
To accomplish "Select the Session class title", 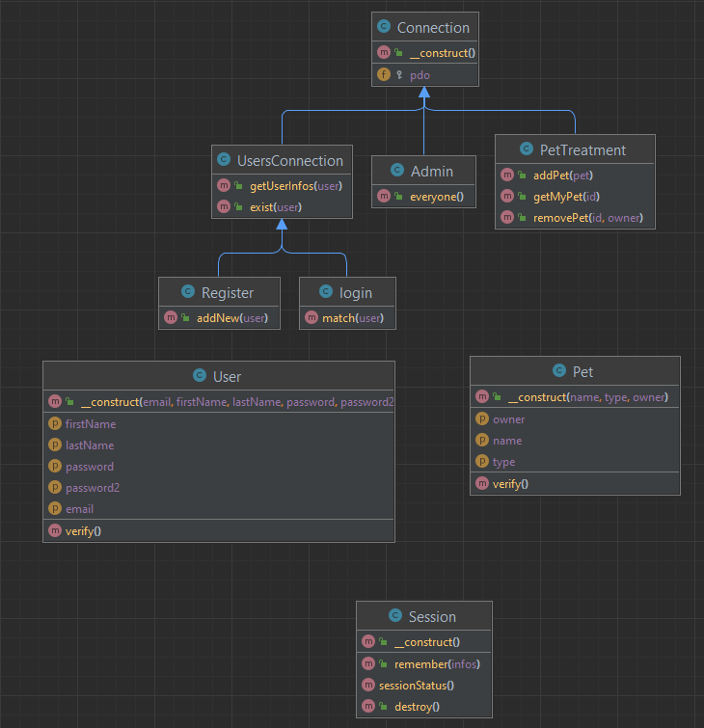I will pyautogui.click(x=432, y=617).
